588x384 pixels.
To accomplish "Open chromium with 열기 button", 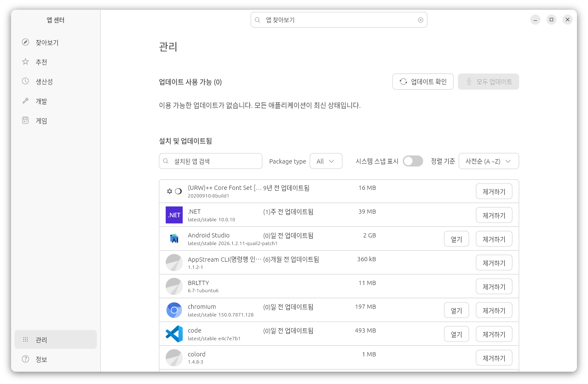I will tap(456, 310).
